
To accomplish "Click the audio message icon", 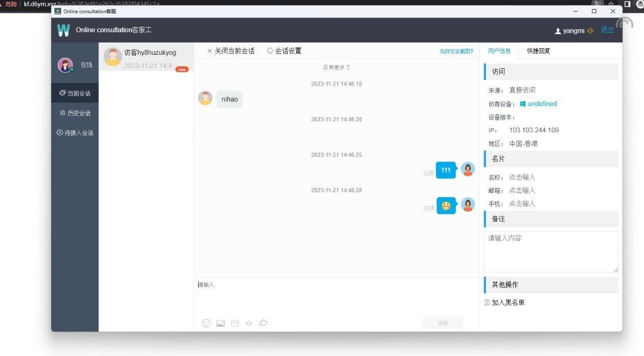I will (x=249, y=323).
